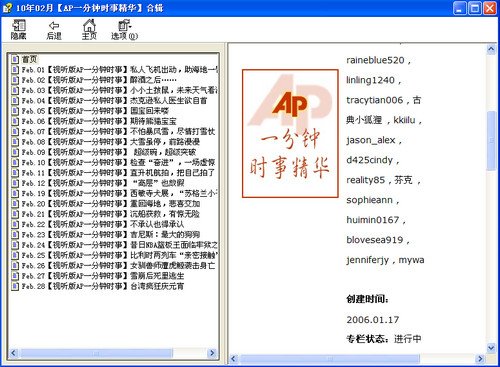Open Feb. 20 topic 重回海地
Screen dimensions: 500x367
(111, 204)
